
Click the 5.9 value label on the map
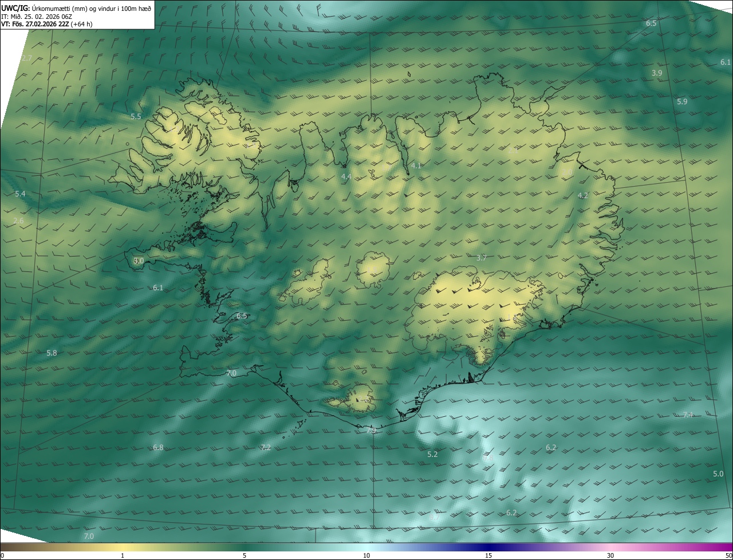682,102
